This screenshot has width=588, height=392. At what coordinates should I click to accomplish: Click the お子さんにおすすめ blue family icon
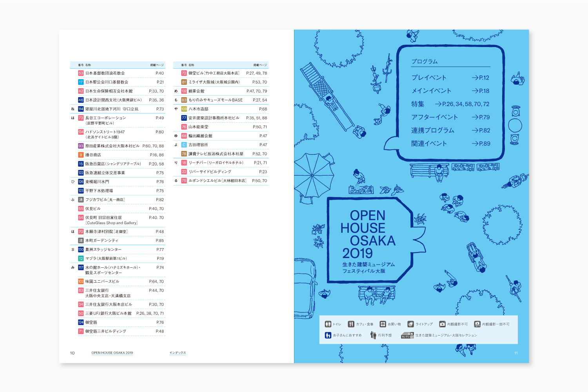pos(328,335)
